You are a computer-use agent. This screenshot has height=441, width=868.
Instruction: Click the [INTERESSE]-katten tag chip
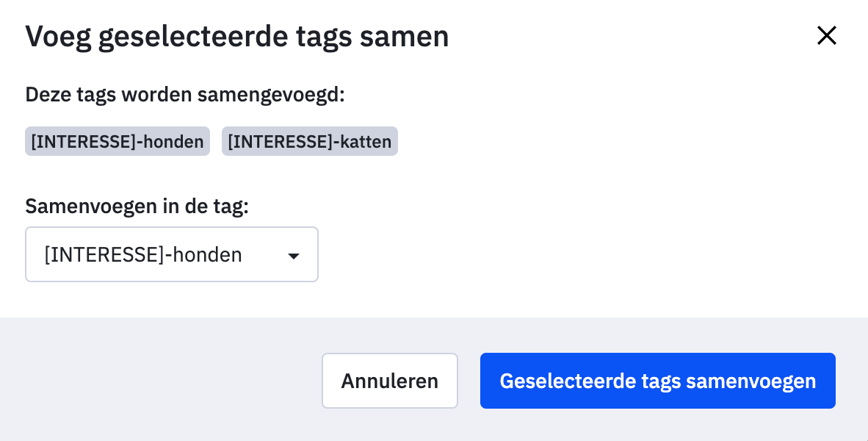coord(309,141)
